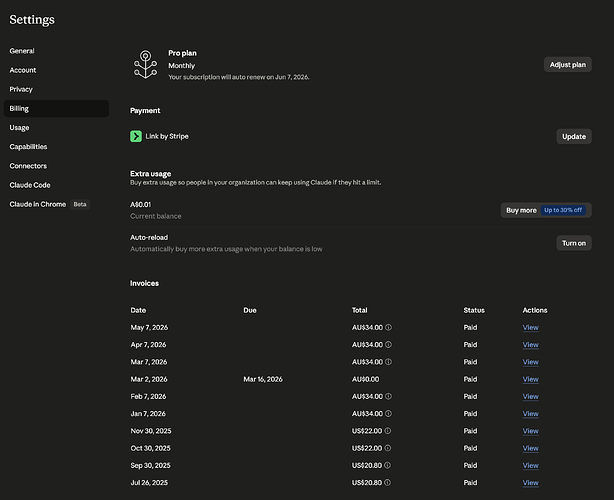Click the Extra usage heading
Viewport: 614px width, 500px height.
coord(150,173)
